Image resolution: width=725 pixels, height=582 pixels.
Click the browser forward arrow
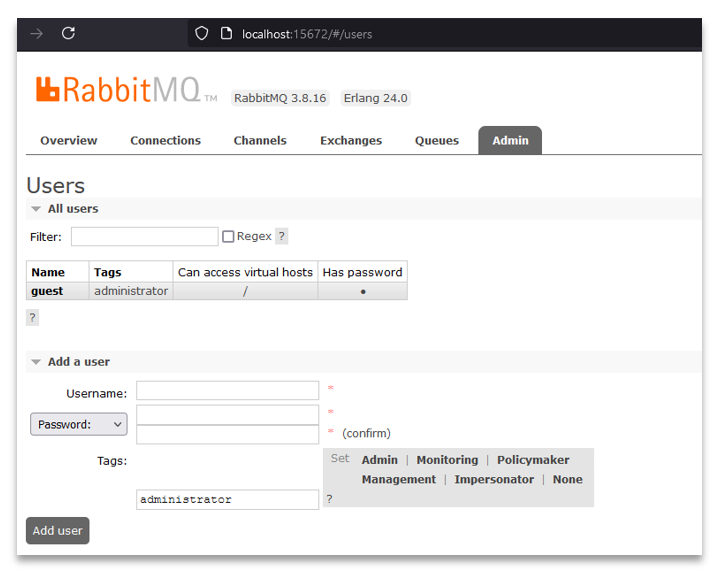[x=37, y=34]
